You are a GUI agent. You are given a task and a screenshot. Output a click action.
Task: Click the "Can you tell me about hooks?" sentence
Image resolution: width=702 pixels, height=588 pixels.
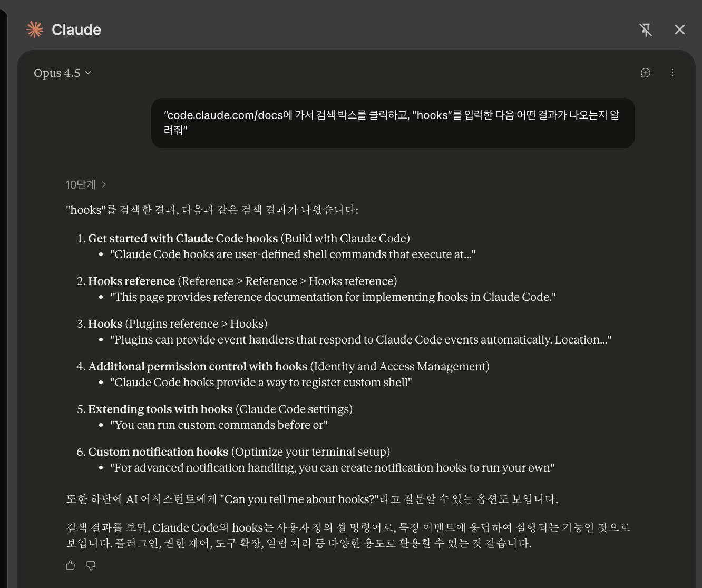coord(312,499)
